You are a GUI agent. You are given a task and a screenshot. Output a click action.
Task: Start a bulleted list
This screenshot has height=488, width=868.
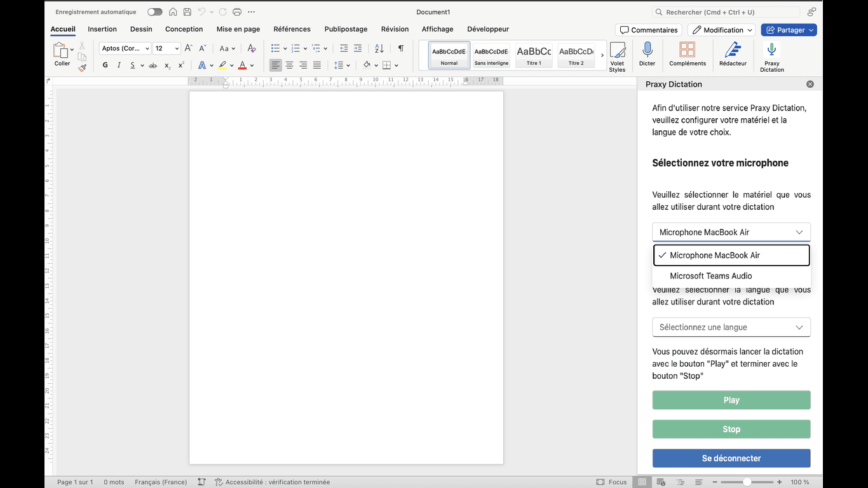click(275, 48)
